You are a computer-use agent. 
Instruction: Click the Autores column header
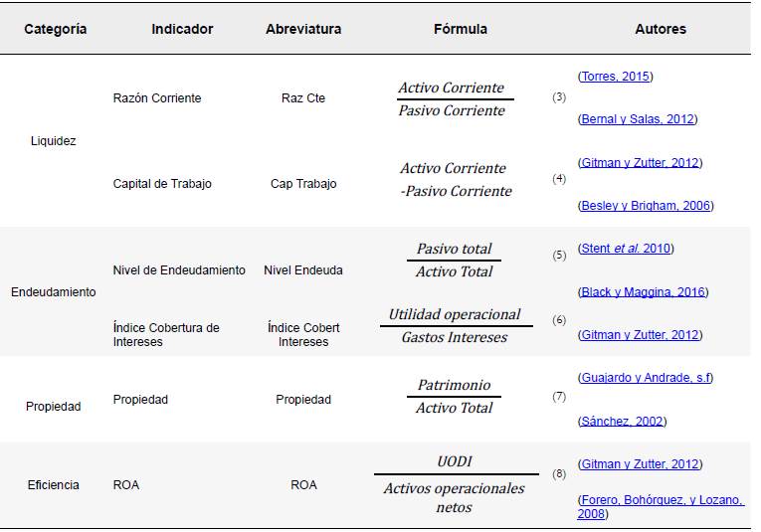[661, 29]
